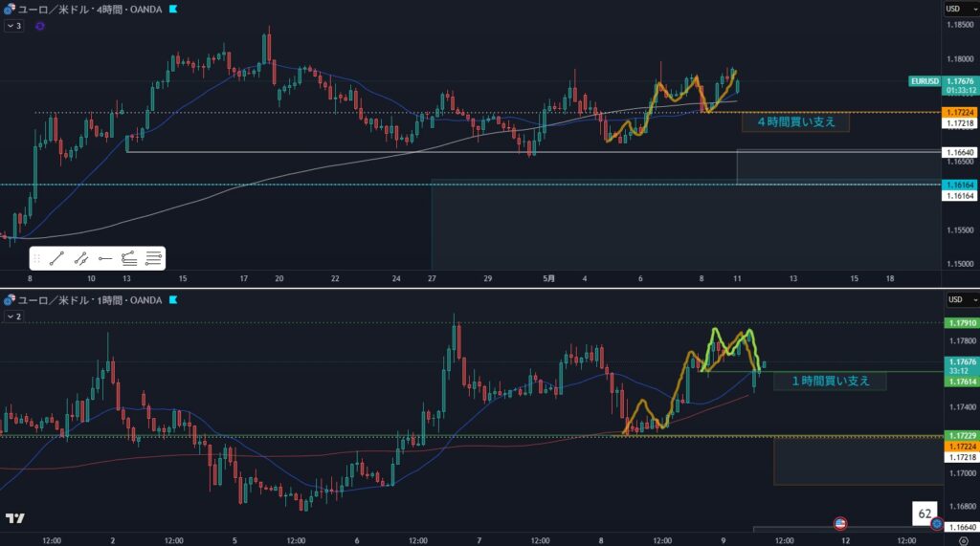Select the Parallel Channel drawing tool
980x546 pixels.
pos(80,258)
